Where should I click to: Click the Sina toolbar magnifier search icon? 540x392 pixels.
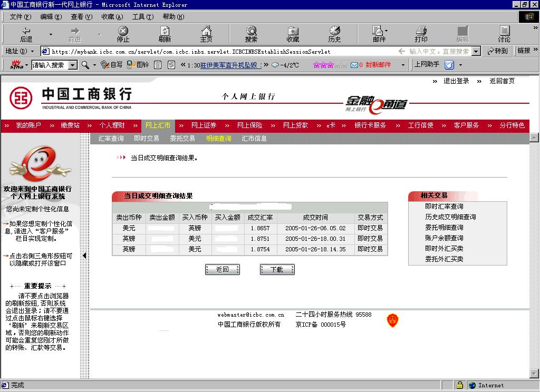click(85, 65)
